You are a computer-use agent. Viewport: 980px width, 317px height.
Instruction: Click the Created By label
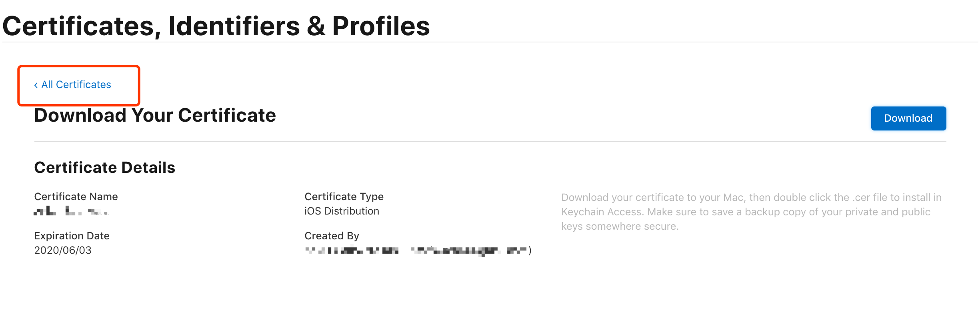tap(332, 236)
